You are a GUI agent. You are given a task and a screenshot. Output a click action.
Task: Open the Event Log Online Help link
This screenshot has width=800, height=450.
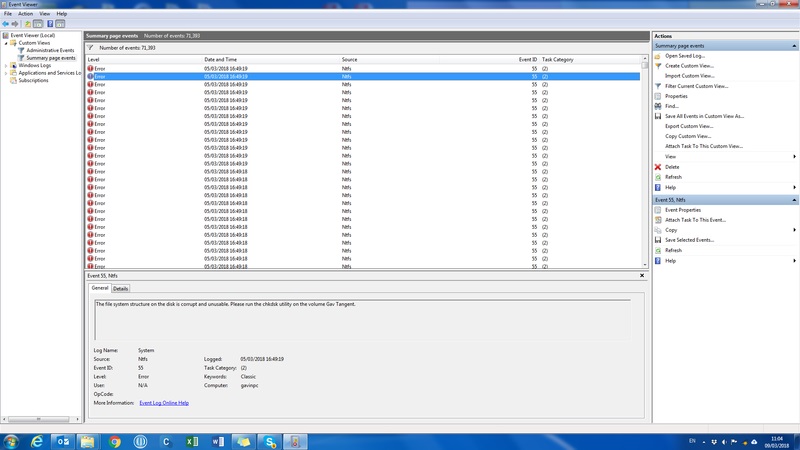click(164, 402)
